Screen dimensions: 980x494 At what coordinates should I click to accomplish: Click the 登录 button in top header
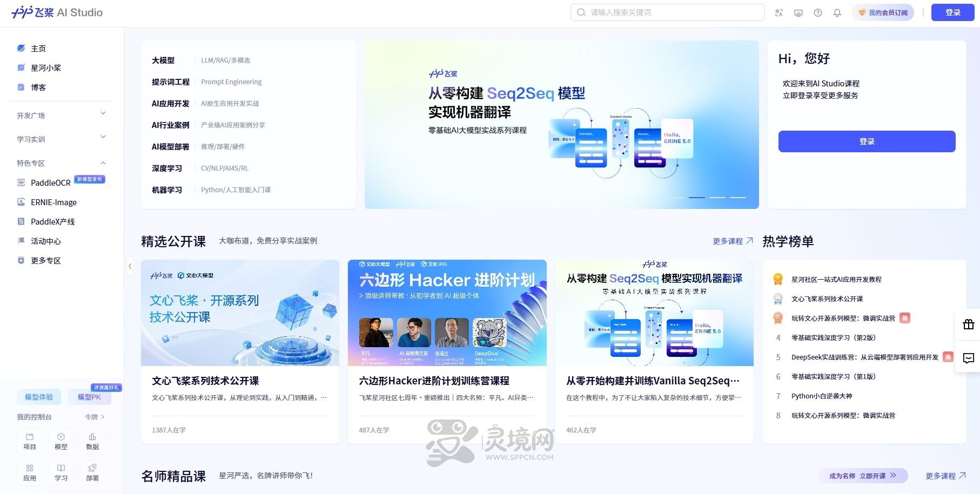pyautogui.click(x=952, y=12)
